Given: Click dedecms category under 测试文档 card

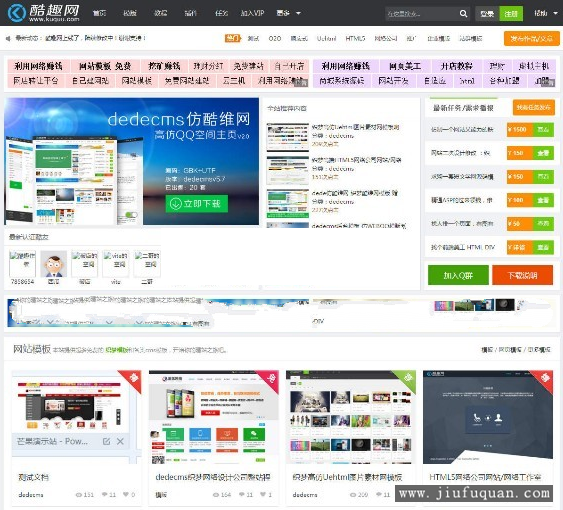Looking at the screenshot, I should point(31,495).
